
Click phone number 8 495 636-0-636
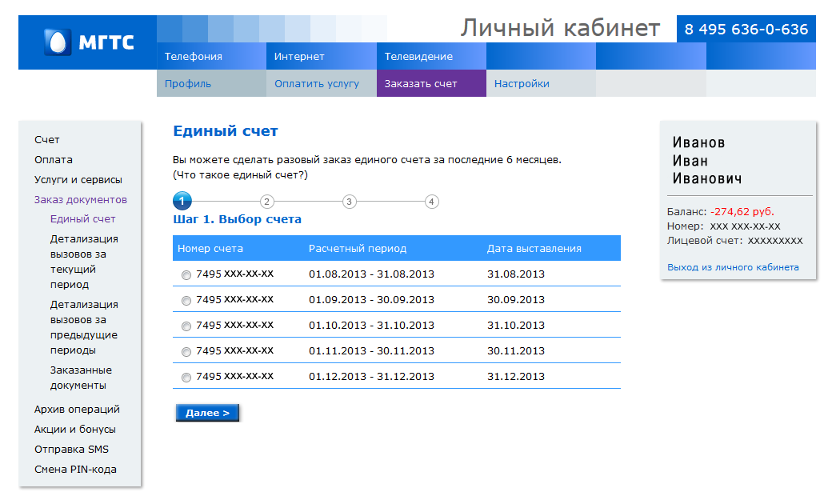[746, 29]
